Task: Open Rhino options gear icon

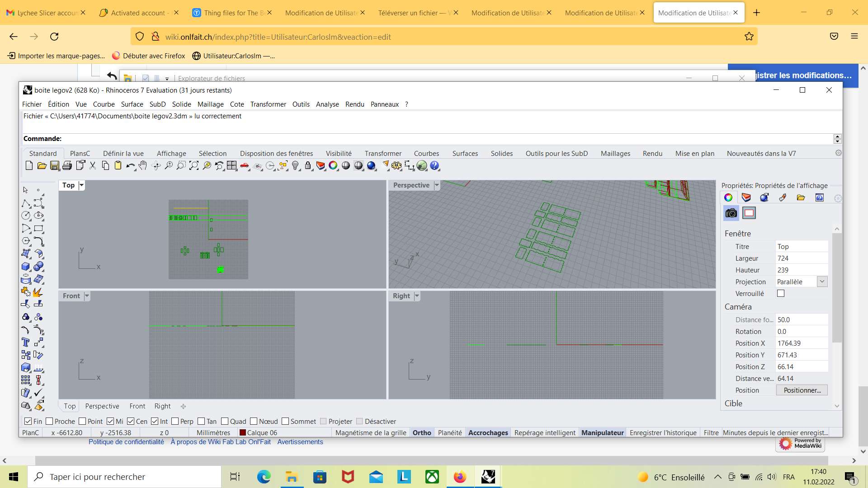Action: pyautogui.click(x=396, y=166)
